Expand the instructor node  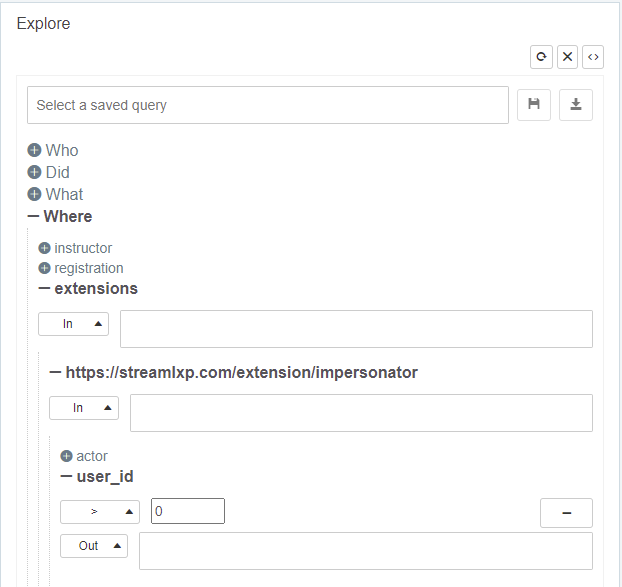44,248
